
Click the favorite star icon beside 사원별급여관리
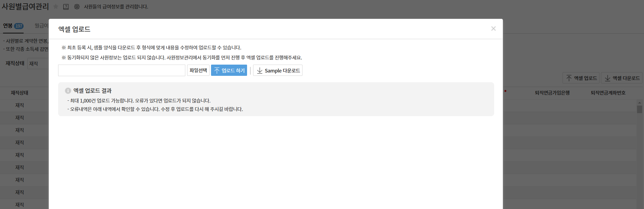pos(56,7)
